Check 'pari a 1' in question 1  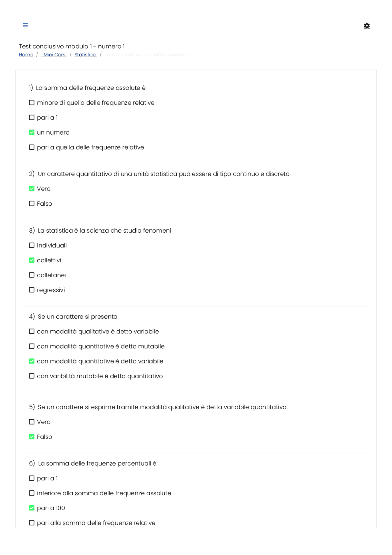[32, 117]
